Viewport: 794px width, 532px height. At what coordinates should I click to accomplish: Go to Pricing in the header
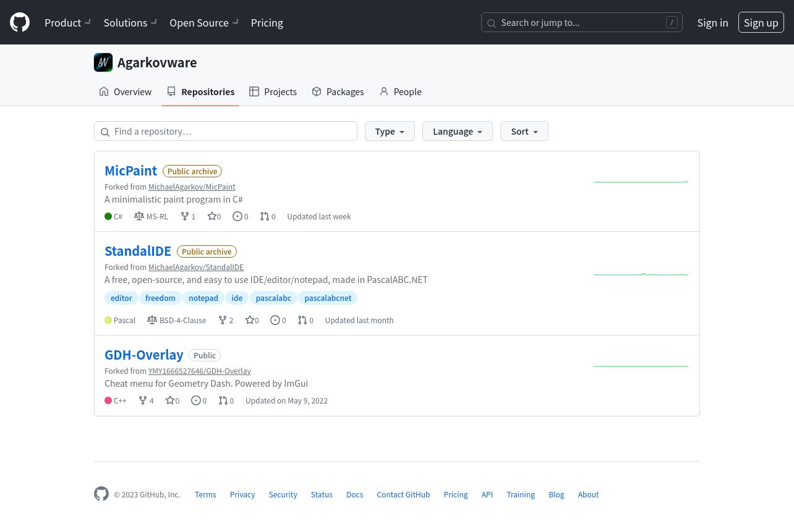[x=267, y=23]
